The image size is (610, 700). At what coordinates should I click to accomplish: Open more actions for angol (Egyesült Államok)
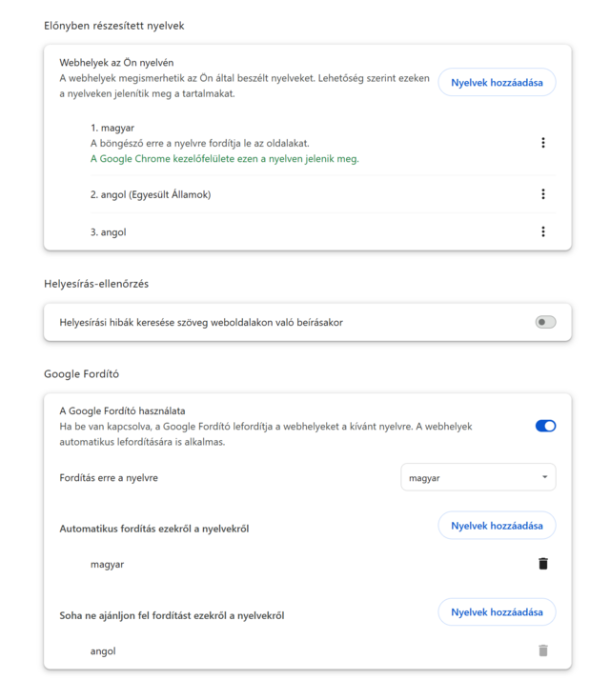click(543, 194)
